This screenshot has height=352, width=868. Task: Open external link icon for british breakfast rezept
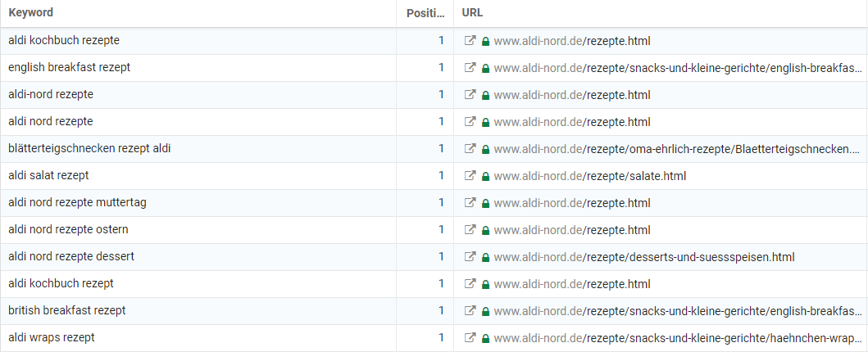click(x=470, y=311)
